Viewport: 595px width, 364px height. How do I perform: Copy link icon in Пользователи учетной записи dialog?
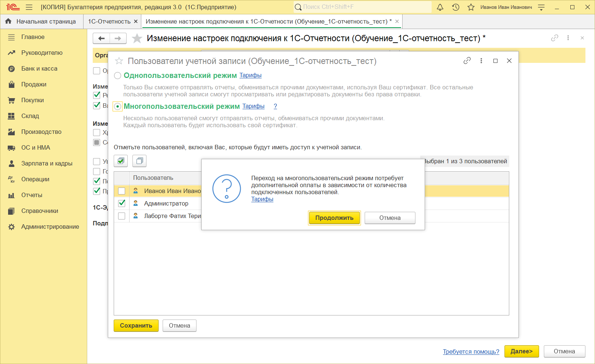(467, 61)
